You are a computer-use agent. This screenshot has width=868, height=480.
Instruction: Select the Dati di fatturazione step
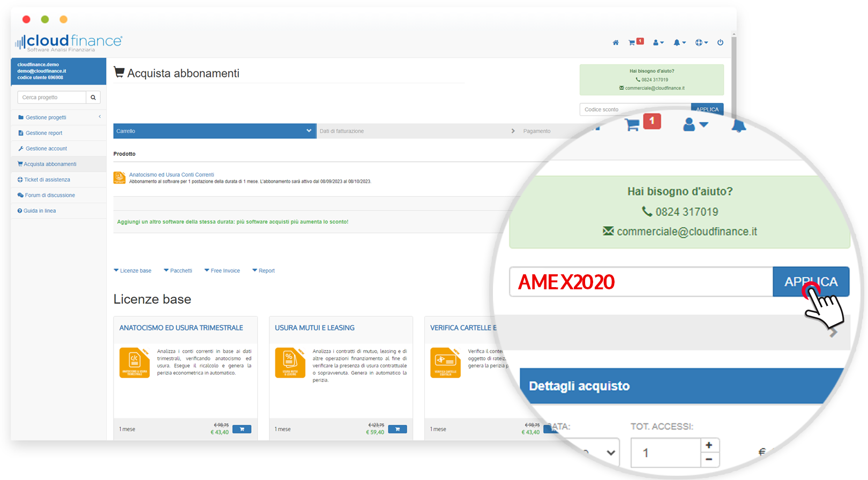[x=417, y=131]
